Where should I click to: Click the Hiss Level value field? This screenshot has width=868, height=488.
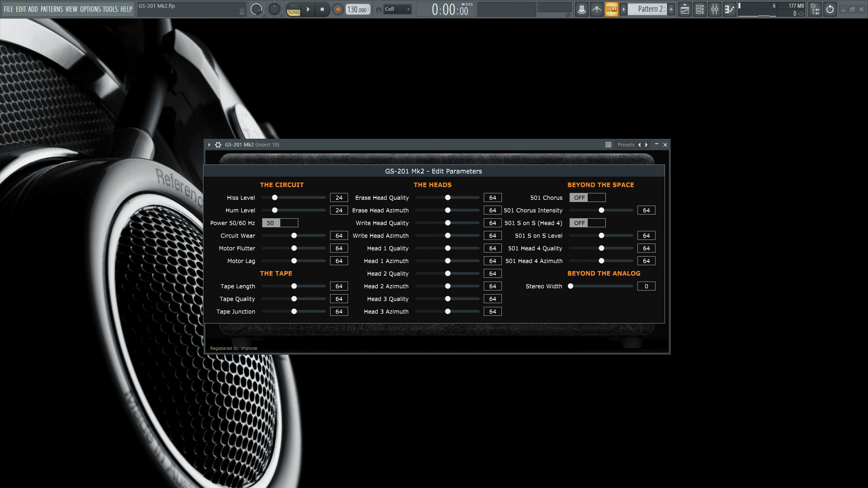pos(339,197)
